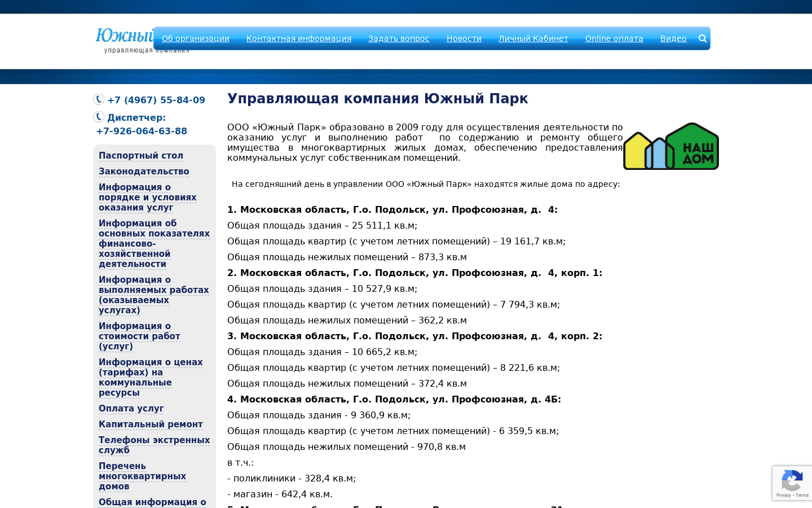Click the line 'в т.ч.:'

(x=240, y=463)
